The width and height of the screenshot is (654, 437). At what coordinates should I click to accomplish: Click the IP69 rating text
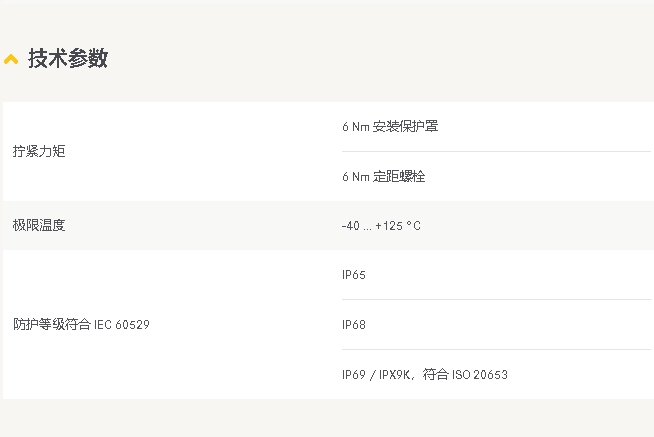click(354, 375)
